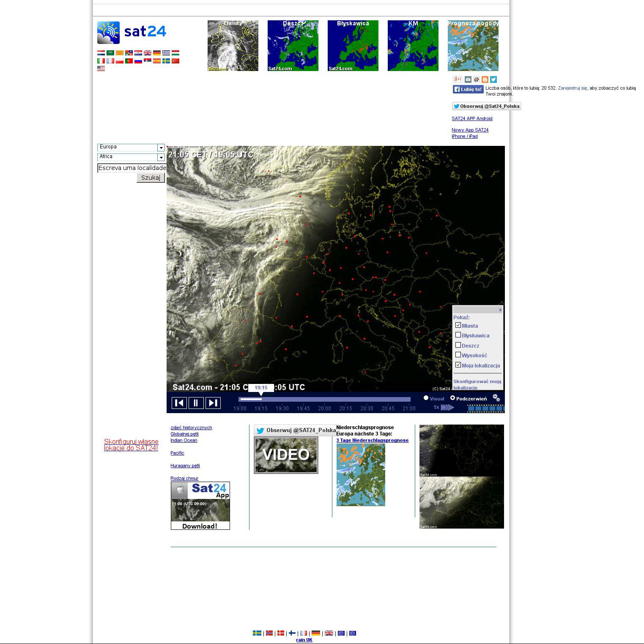The width and height of the screenshot is (644, 644).
Task: Uncheck the Miasta checkbox
Action: coord(458,326)
